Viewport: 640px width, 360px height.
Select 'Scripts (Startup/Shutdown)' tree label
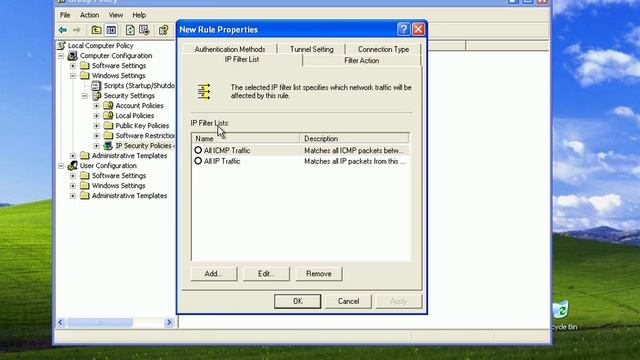click(x=139, y=86)
